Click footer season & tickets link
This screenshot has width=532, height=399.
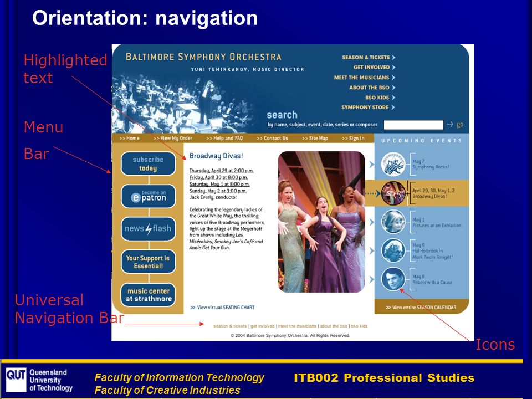click(230, 326)
